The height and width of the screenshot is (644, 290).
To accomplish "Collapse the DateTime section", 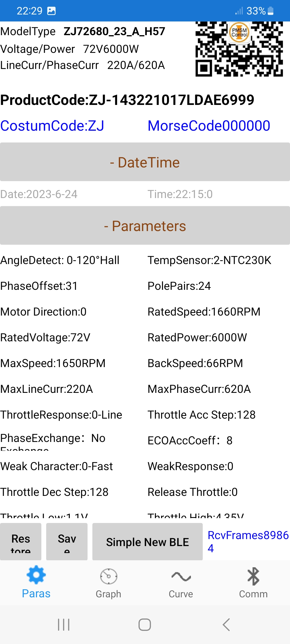I will [x=145, y=162].
